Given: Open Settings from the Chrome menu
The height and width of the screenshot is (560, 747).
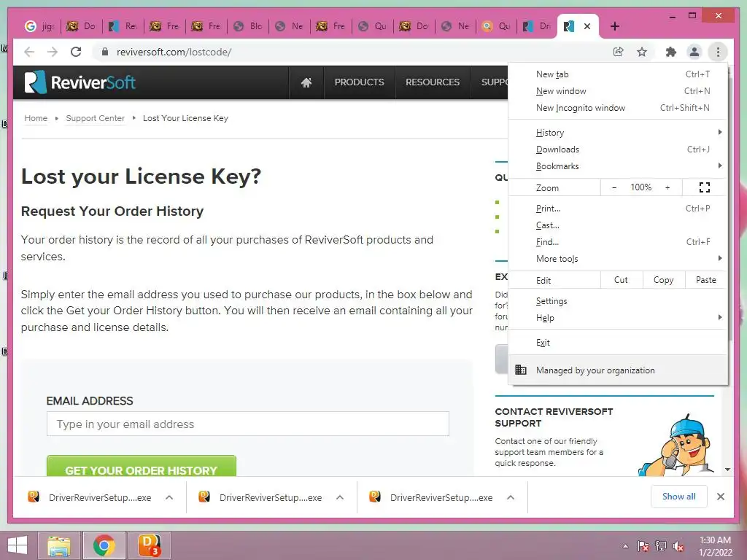Looking at the screenshot, I should click(618, 301).
